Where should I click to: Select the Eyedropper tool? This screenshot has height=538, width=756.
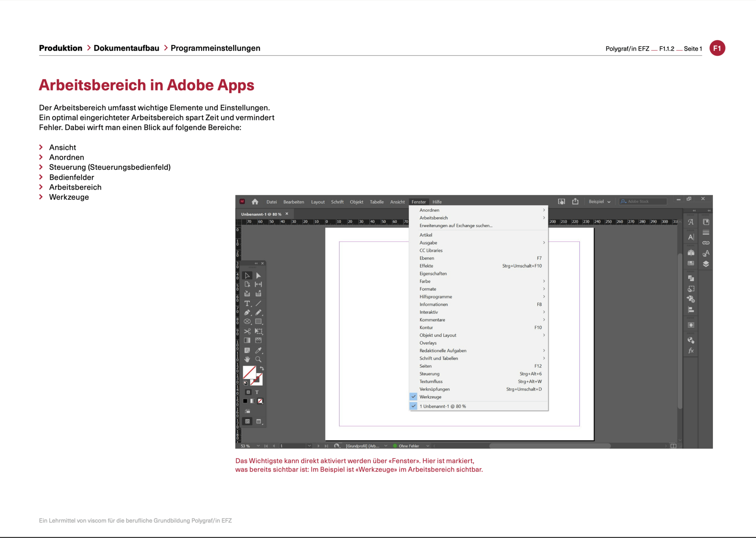(258, 350)
